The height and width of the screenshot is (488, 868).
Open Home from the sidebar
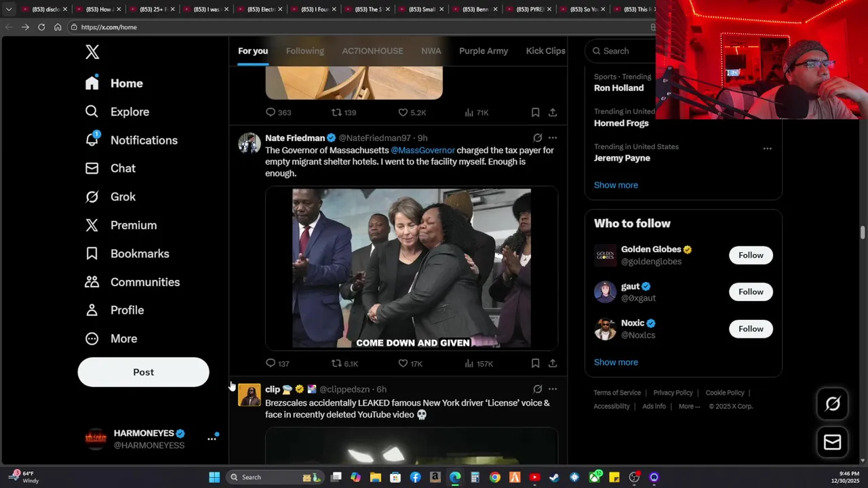coord(114,83)
